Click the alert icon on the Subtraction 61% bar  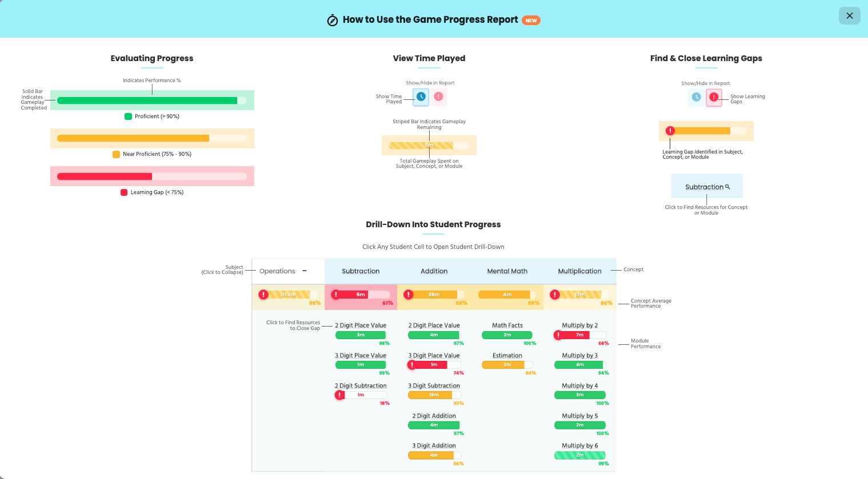click(x=336, y=295)
